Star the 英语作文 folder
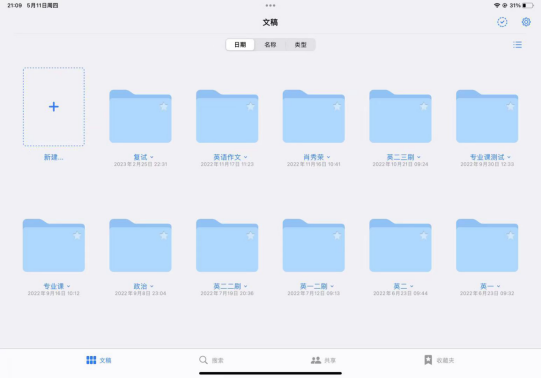This screenshot has height=378, width=542. click(x=251, y=106)
